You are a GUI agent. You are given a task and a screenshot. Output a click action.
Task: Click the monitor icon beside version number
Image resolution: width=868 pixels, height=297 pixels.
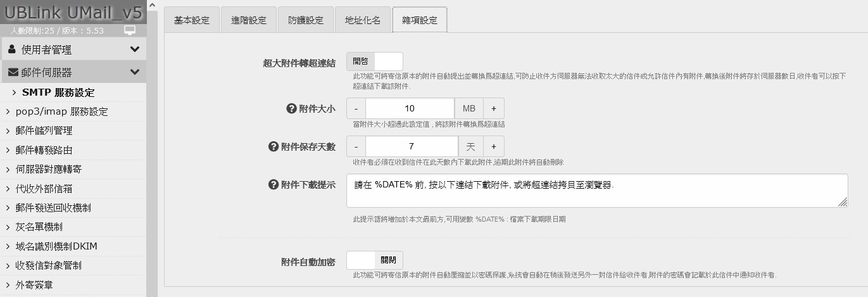130,30
